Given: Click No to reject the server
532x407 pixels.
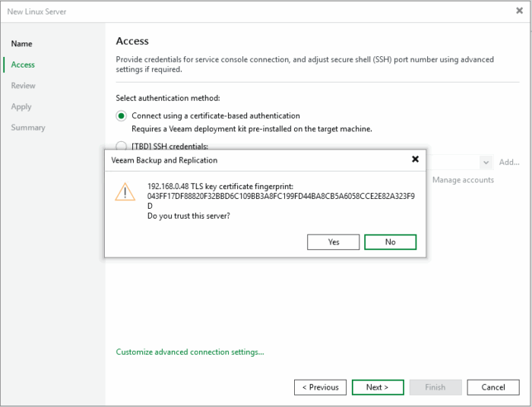Looking at the screenshot, I should pos(390,242).
